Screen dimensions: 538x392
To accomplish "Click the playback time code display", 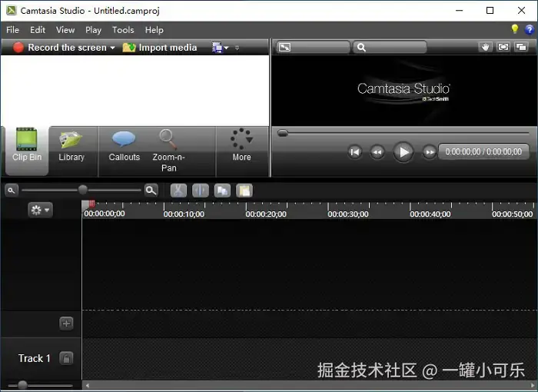I will click(483, 151).
